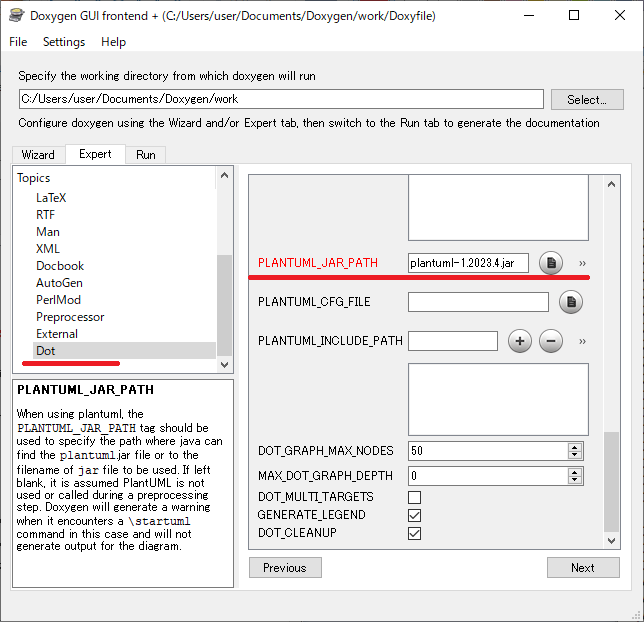Viewport: 644px width, 622px height.
Task: Click the PLANTUML_CFG_FILE text field
Action: [478, 301]
